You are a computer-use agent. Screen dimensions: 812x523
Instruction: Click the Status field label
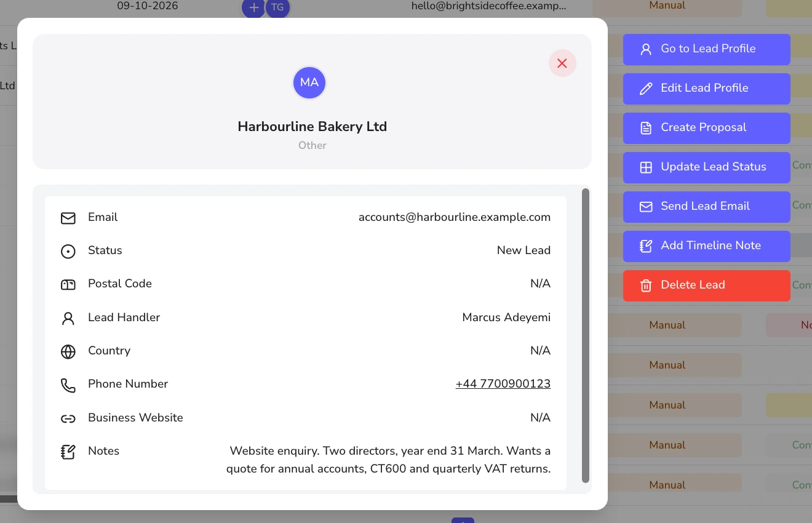[x=105, y=250]
